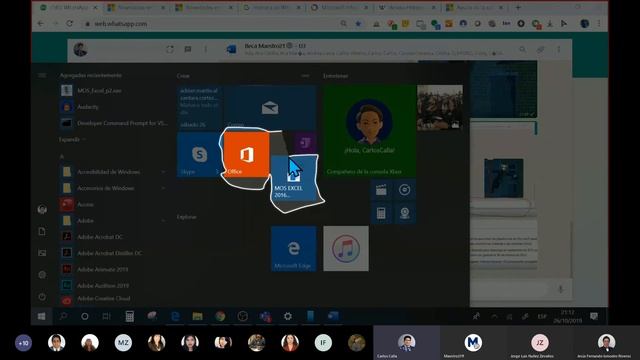Launch the MOS EXCEL 2016 tile

(294, 178)
